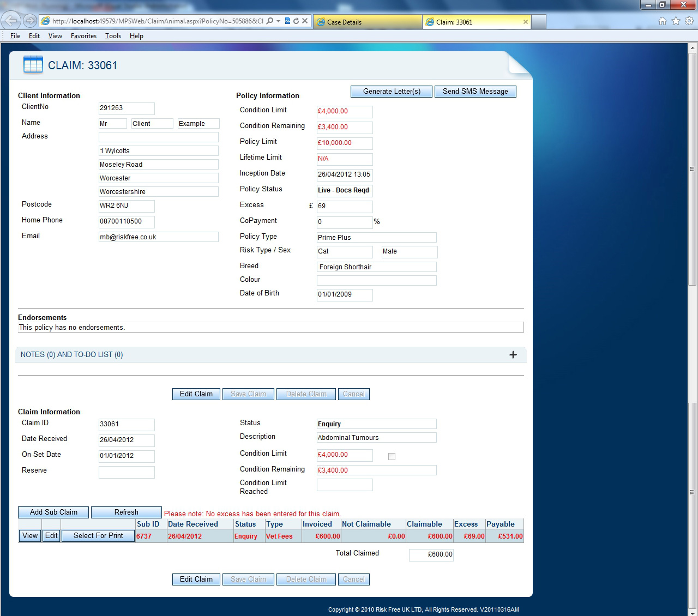698x616 pixels.
Task: Open the View menu
Action: coord(55,36)
